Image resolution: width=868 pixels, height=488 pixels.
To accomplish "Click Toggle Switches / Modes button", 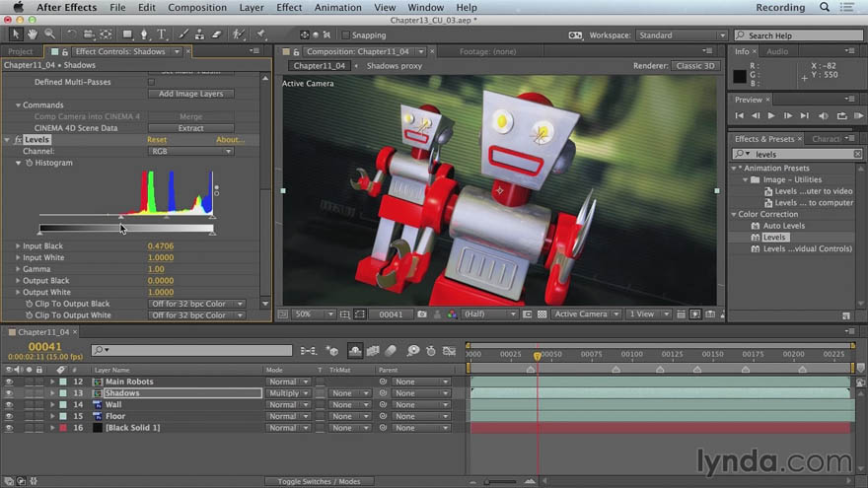I will (319, 481).
